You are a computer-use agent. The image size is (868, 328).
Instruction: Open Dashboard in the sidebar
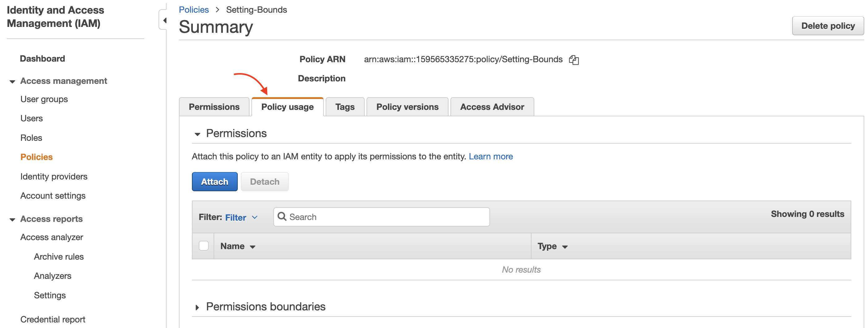[42, 58]
